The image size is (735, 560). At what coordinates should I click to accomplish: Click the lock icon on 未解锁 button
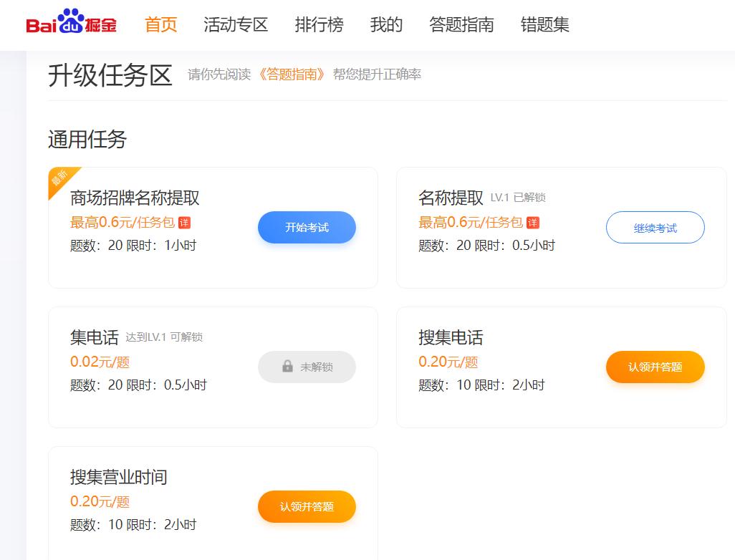point(288,367)
